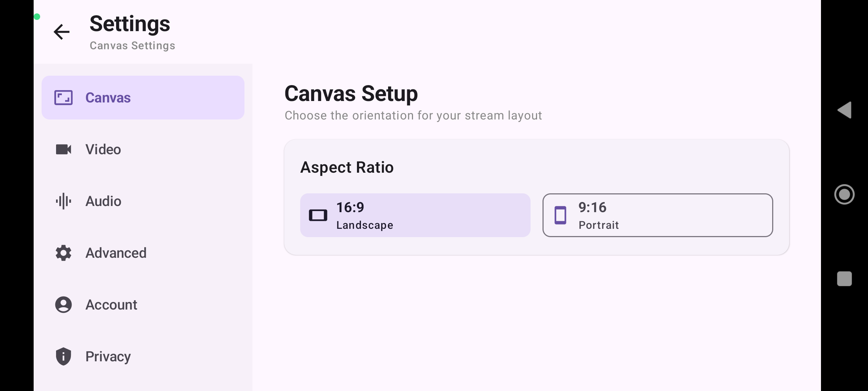
Task: Click the Audio waveform icon
Action: coord(63,201)
